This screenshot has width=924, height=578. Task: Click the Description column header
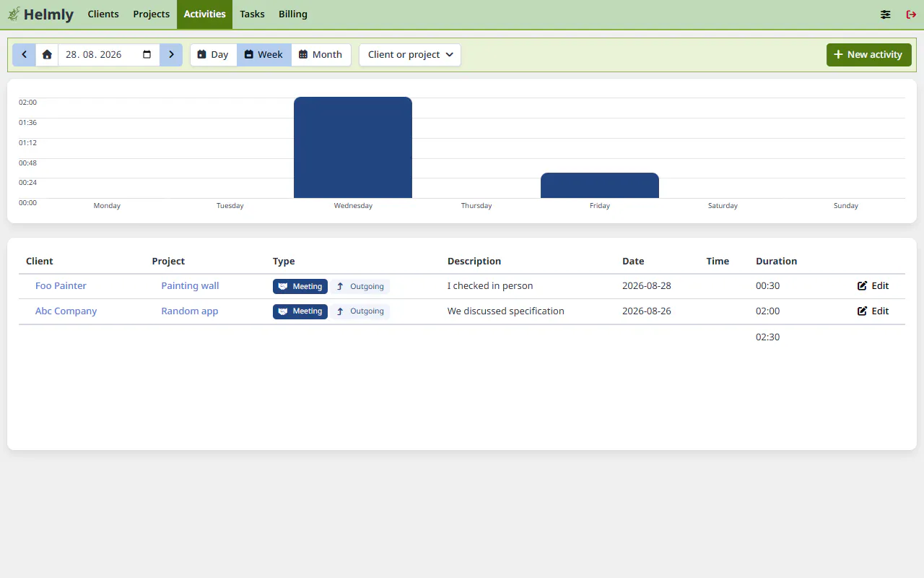[x=474, y=262]
